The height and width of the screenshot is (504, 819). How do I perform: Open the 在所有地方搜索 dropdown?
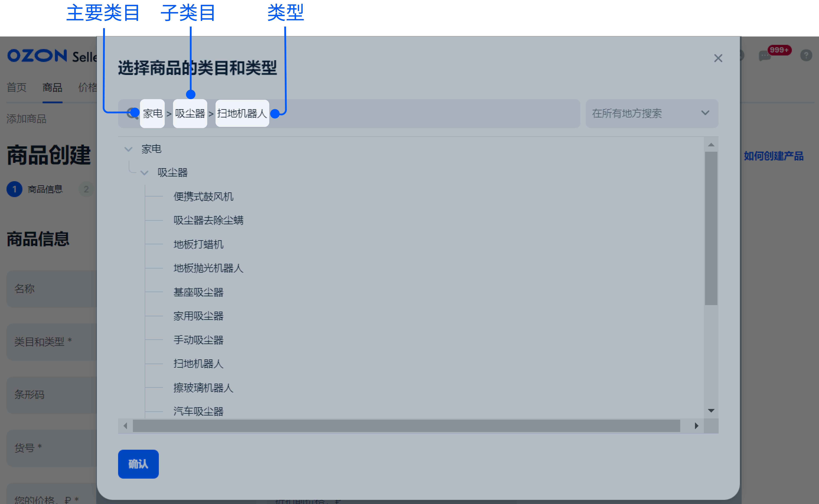[x=652, y=113]
